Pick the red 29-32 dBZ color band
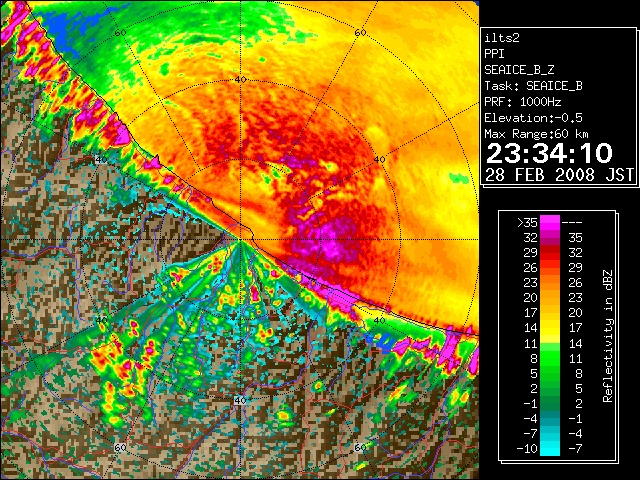This screenshot has height=480, width=640. 550,253
